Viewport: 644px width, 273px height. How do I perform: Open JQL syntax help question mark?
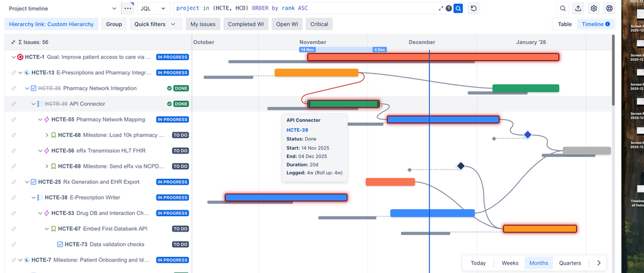[x=449, y=8]
